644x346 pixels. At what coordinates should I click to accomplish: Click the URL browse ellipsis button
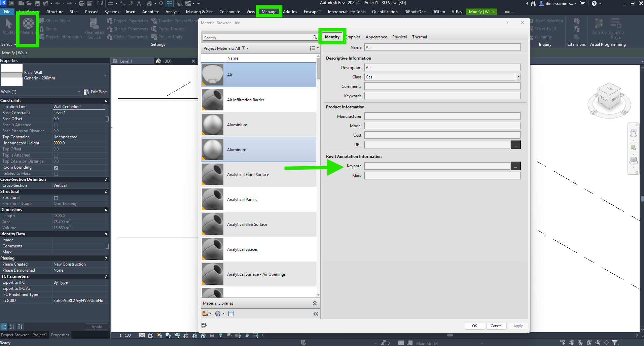coord(515,145)
